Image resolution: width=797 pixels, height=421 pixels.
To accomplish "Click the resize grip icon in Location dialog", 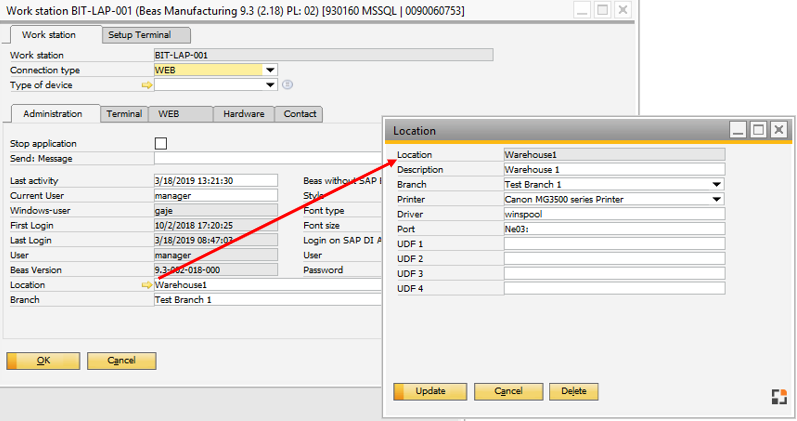I will [x=778, y=396].
